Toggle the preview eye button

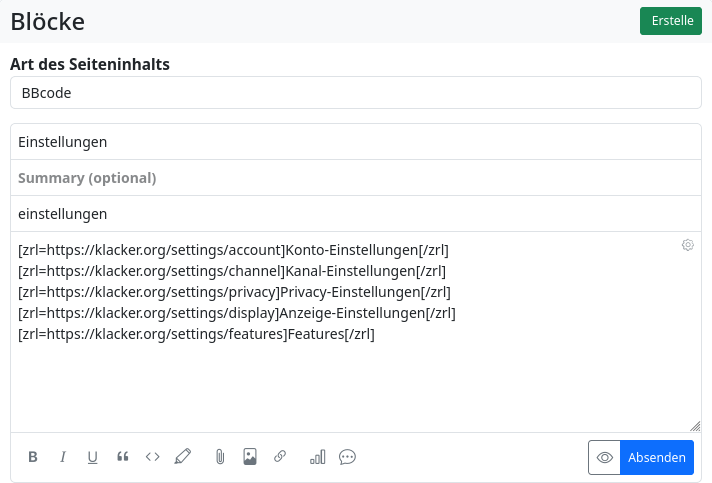pyautogui.click(x=605, y=457)
